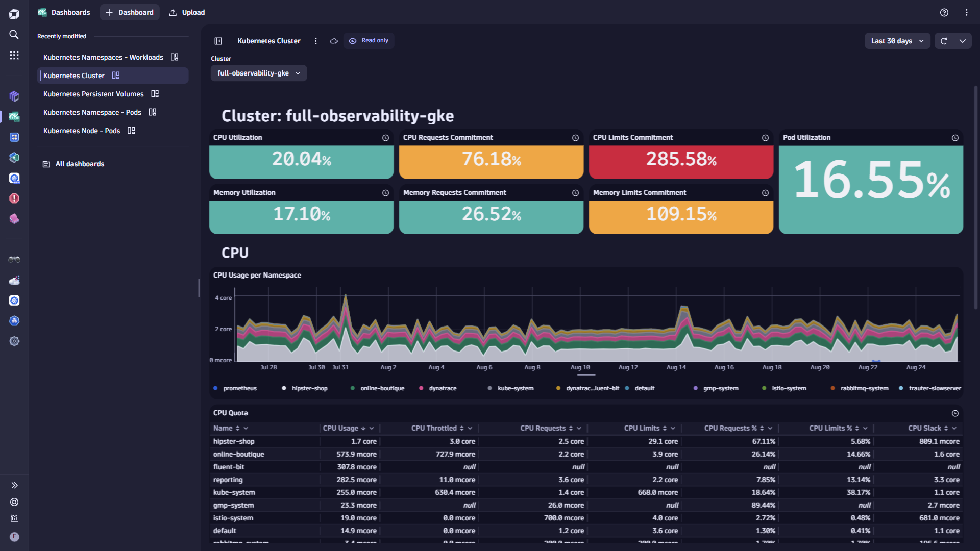Open the Kubernetes Cluster dashboard options dots
Screen dimensions: 980x551
(x=316, y=41)
